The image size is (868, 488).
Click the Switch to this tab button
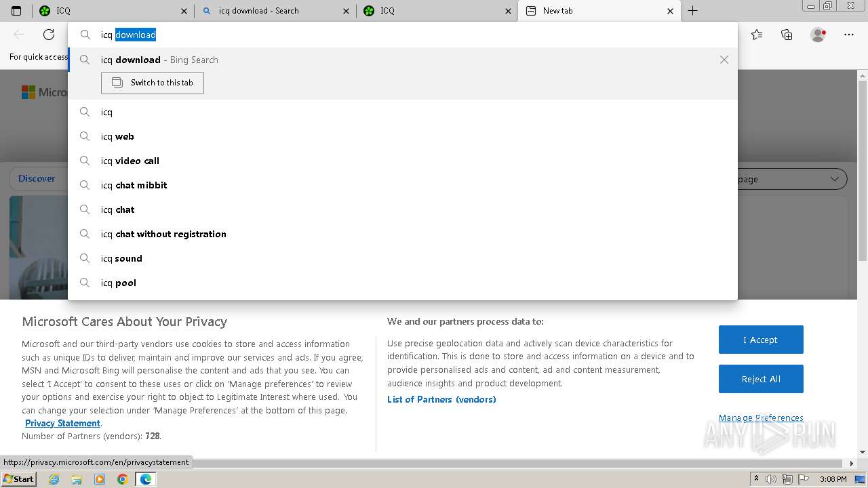153,83
